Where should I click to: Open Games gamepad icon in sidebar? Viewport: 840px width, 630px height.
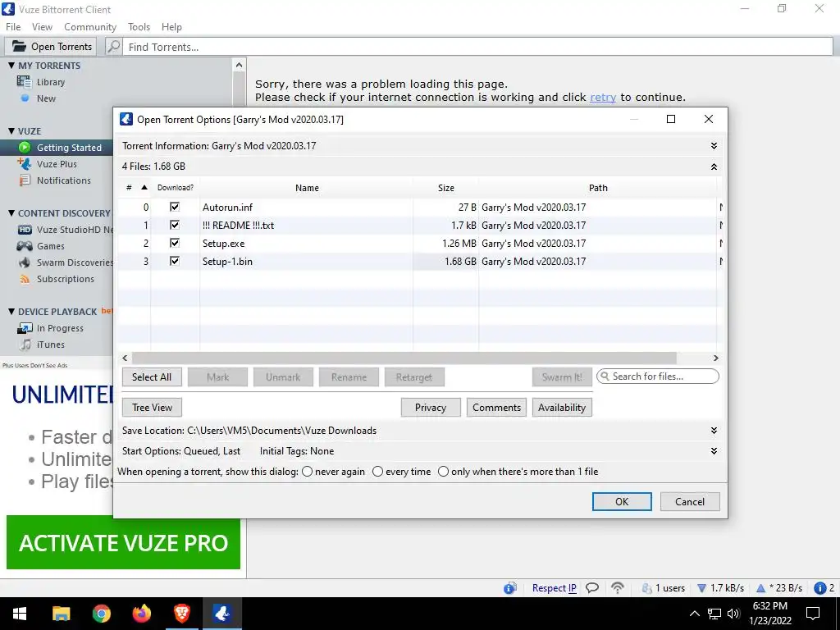click(x=25, y=246)
